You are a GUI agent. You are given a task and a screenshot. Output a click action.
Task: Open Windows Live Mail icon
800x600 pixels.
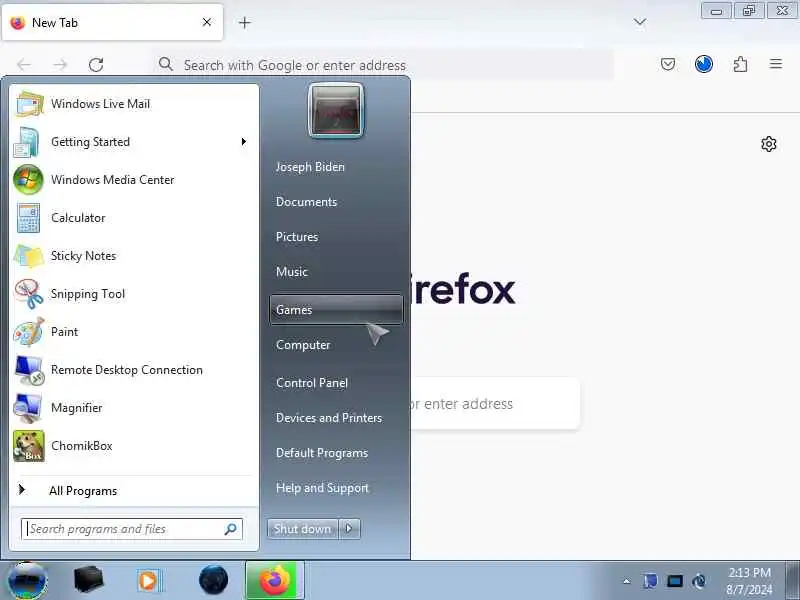click(x=29, y=104)
